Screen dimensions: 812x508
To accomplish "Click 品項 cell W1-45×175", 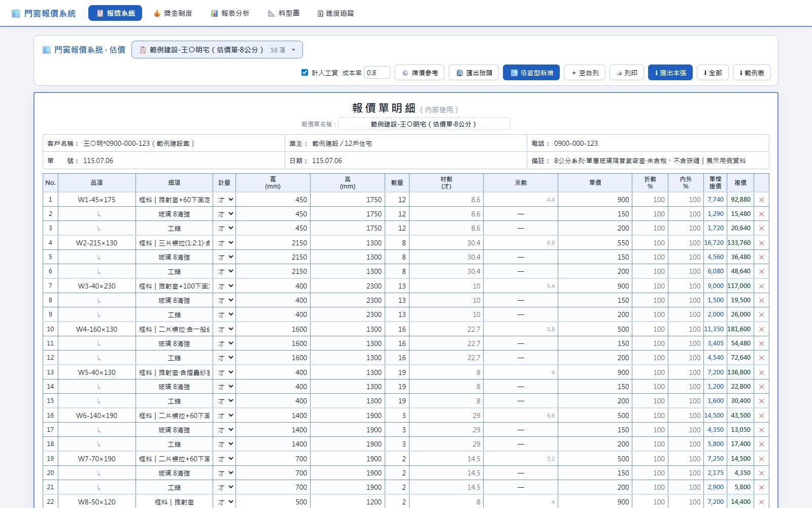I will [x=96, y=200].
